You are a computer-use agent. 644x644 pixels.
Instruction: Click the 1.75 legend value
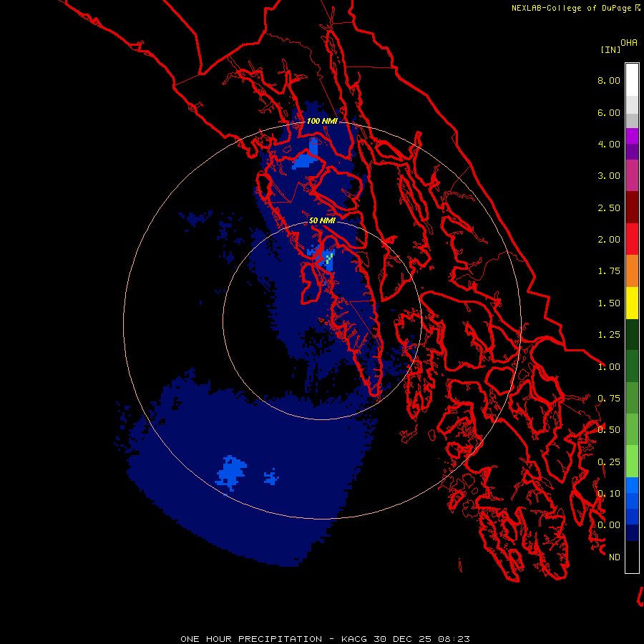[x=609, y=271]
